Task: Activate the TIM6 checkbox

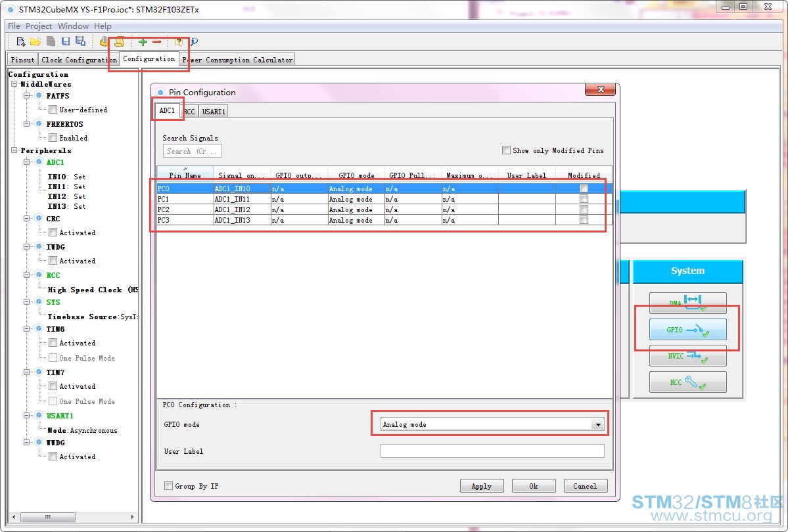Action: point(53,343)
